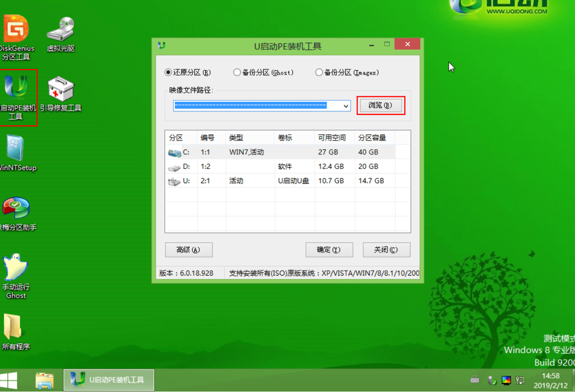The image size is (575, 392).
Task: Open the 虚拟光驱 virtual drive icon
Action: pyautogui.click(x=60, y=34)
